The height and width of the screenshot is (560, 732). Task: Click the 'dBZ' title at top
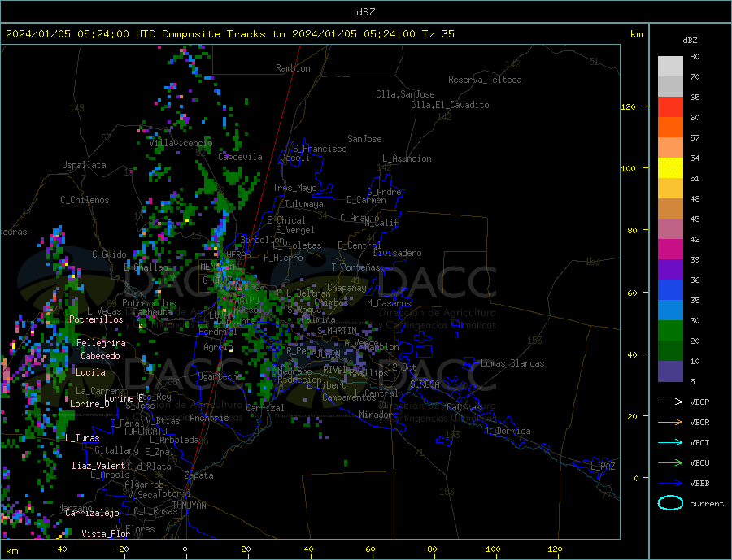point(365,12)
